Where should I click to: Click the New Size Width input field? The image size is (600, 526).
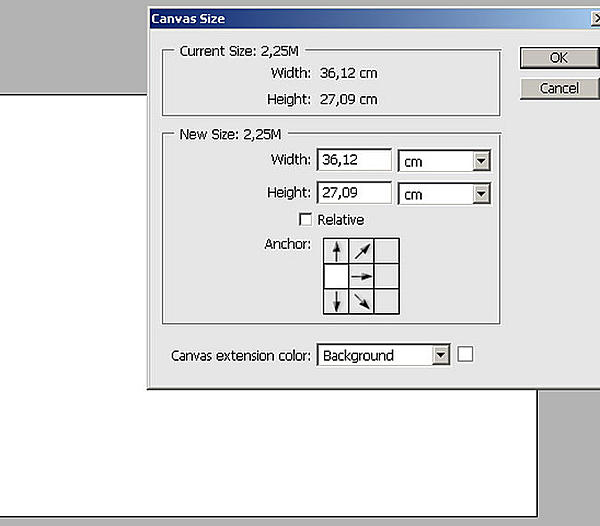coord(354,160)
